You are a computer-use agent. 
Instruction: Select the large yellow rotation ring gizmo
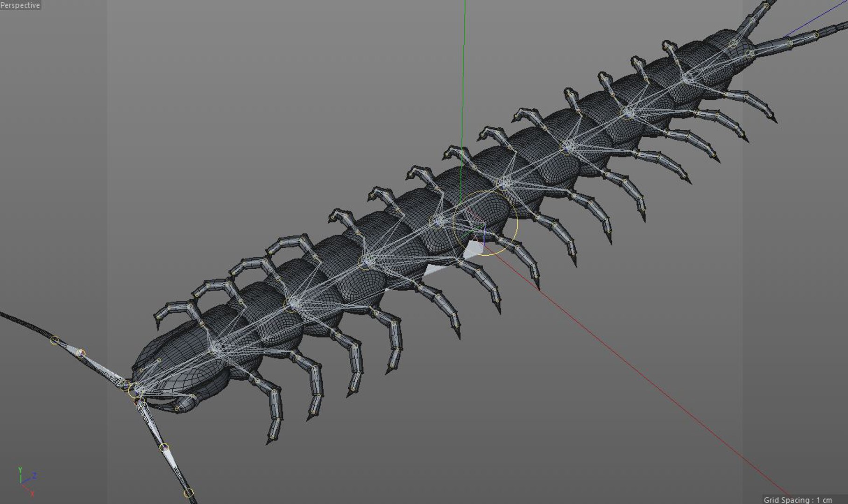[x=485, y=223]
